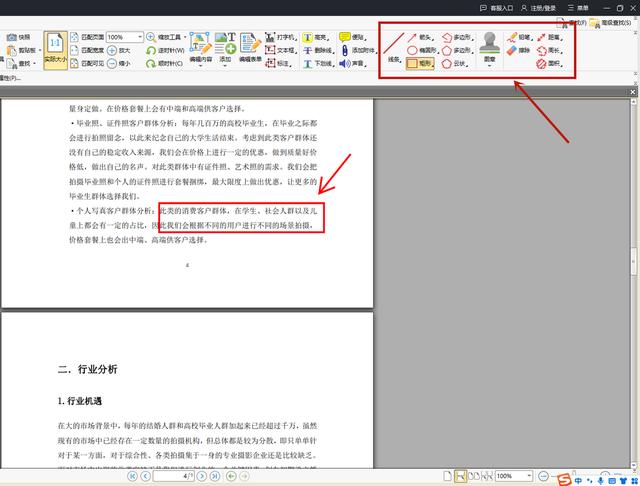Select the Distance (距离) measure tool
640x486 pixels.
(550, 38)
